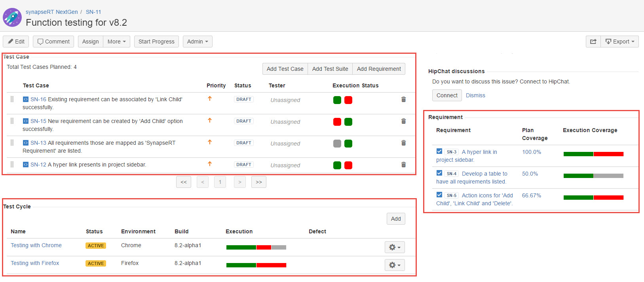Add a new test cycle
644x282 pixels.
tap(396, 219)
